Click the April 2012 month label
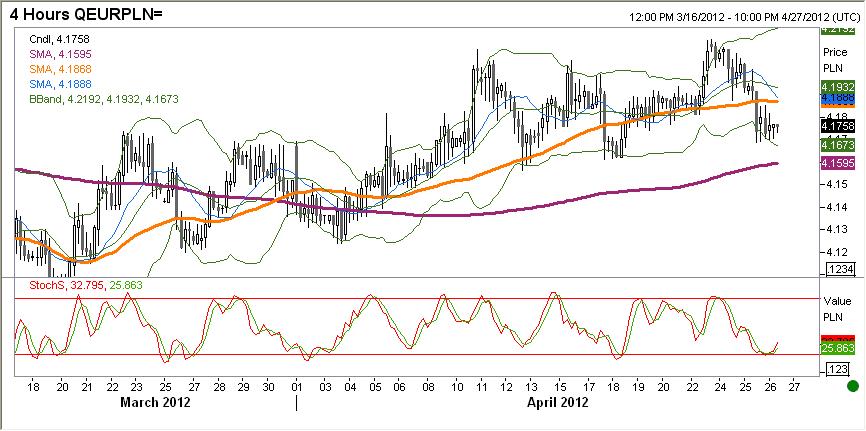866x431 pixels. pos(558,402)
